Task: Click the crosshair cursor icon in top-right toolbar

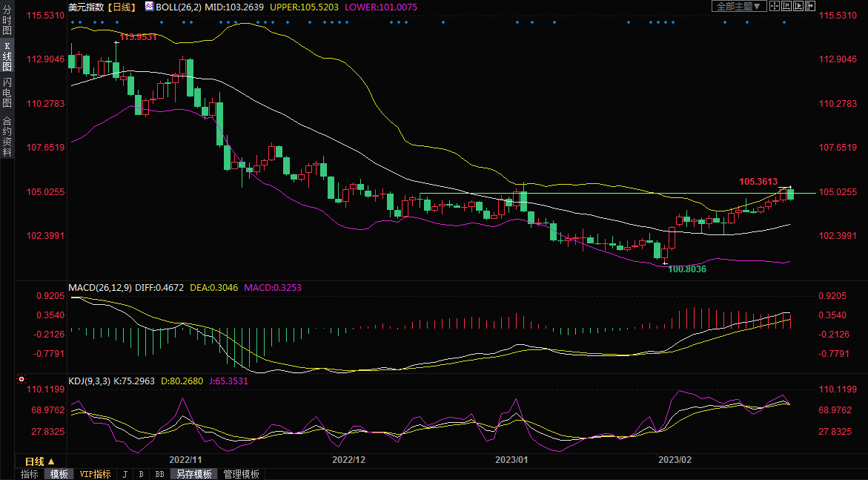Action: coord(775,6)
